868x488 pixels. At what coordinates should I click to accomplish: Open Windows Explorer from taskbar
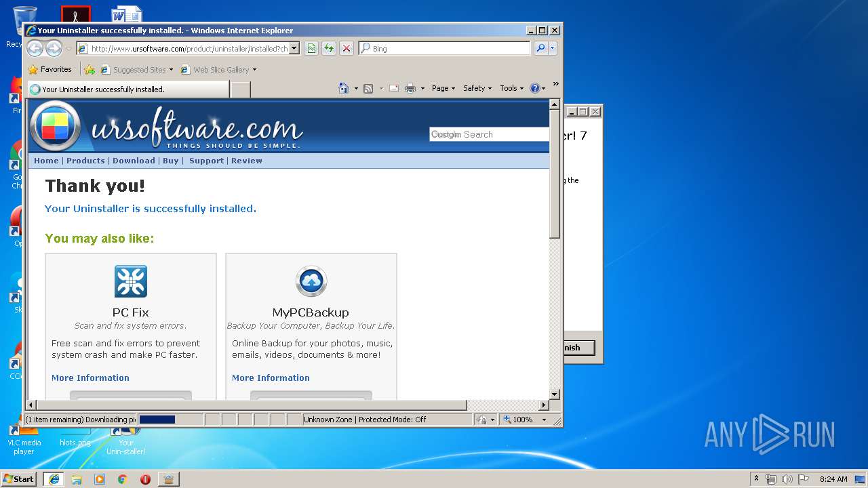tap(77, 479)
